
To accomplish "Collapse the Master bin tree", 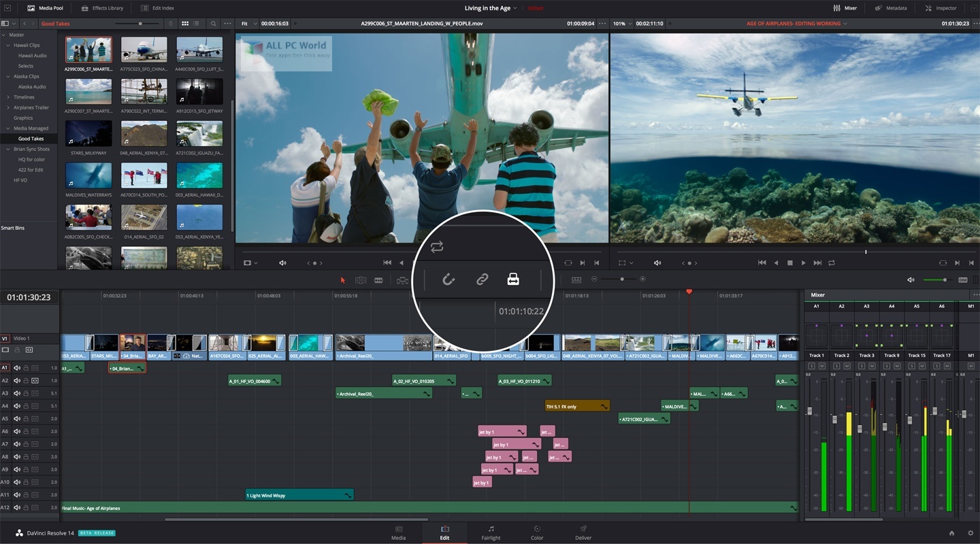I will pos(4,35).
